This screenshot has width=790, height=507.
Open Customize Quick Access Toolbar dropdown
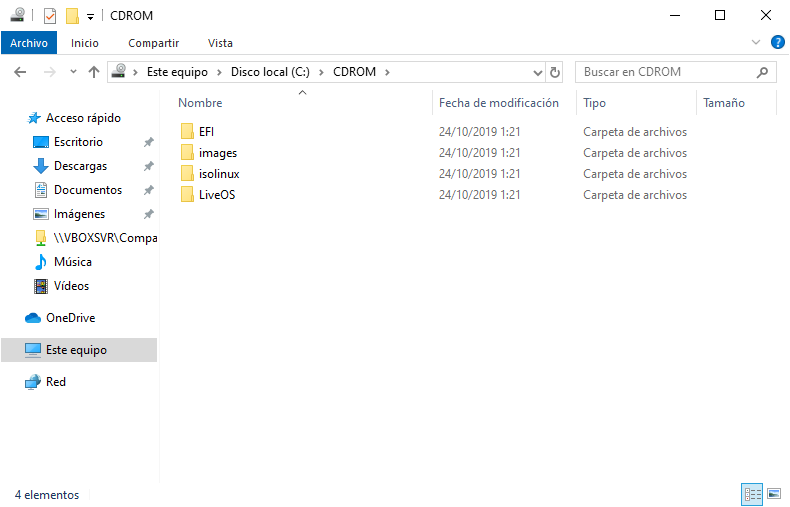tap(90, 16)
